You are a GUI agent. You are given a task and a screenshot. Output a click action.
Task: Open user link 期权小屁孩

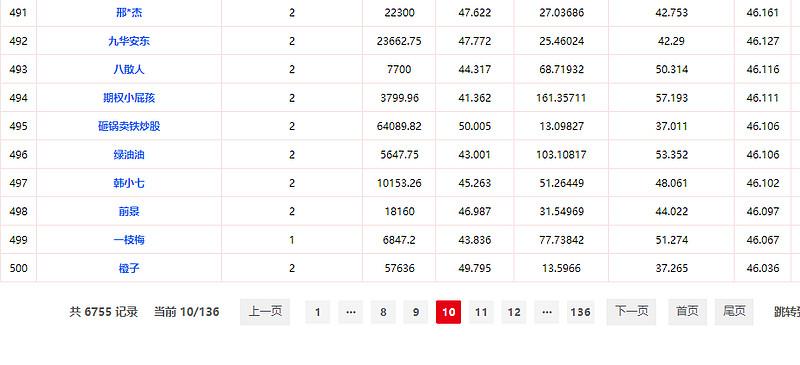coord(129,98)
